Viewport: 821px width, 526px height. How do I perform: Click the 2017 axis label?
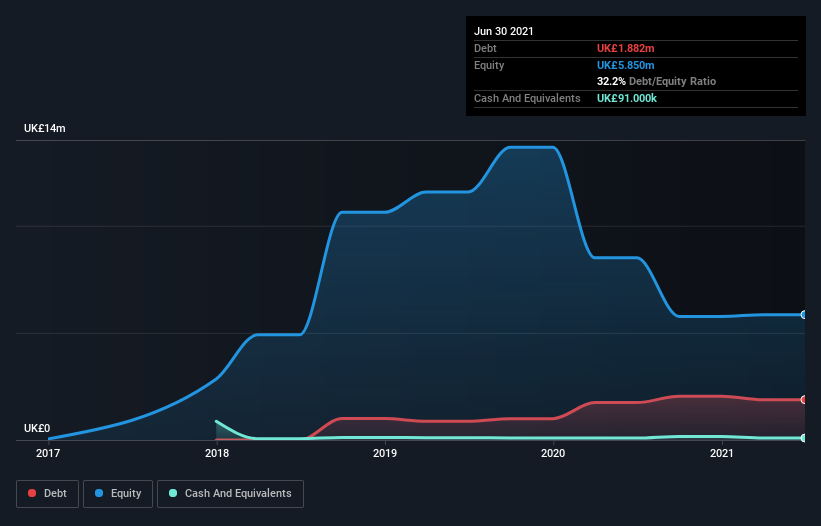48,453
